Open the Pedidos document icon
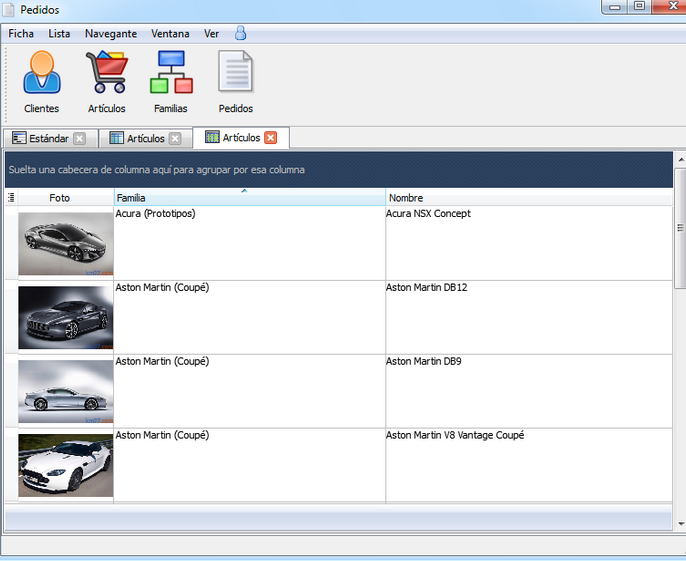 [235, 82]
